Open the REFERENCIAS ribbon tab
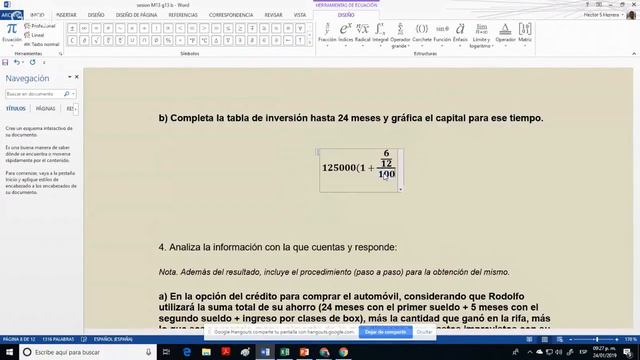640x360 pixels. point(183,15)
